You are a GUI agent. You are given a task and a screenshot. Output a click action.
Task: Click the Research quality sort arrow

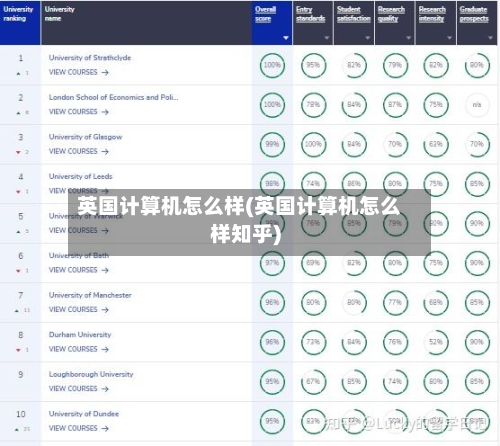pos(409,38)
